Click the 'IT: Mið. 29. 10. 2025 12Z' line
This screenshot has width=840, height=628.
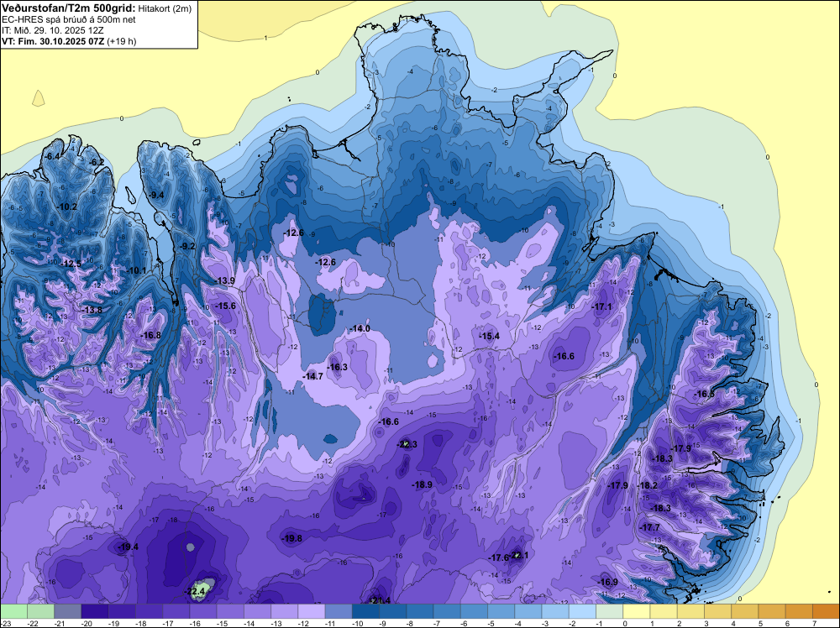point(52,30)
